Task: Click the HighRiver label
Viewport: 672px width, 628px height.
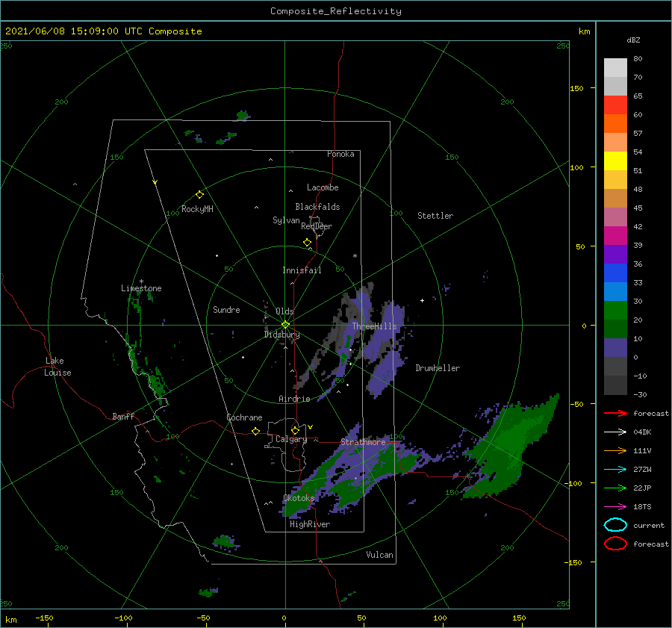Action: click(x=310, y=524)
